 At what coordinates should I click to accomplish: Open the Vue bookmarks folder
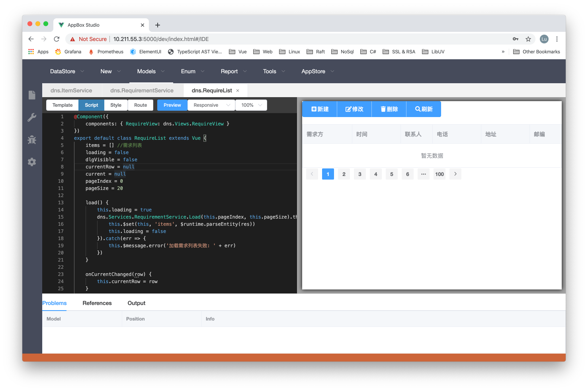[x=238, y=52]
